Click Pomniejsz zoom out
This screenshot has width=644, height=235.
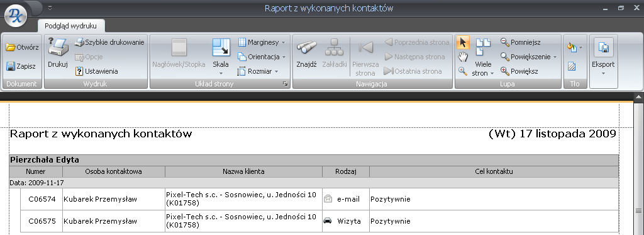tap(521, 42)
